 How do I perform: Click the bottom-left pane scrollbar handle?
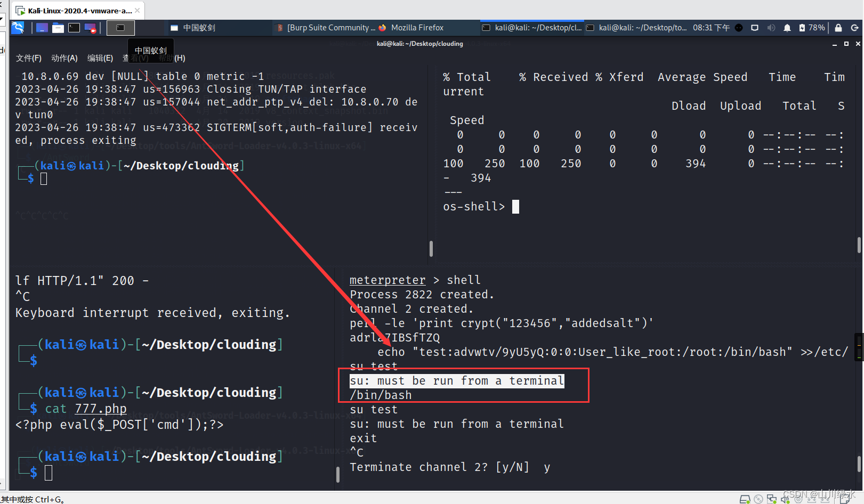337,474
